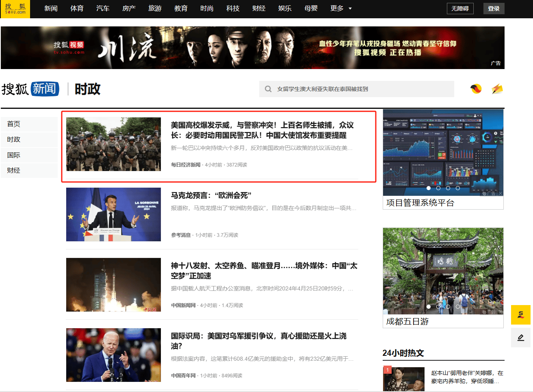The image size is (533, 392).
Task: Click the pencil feedback icon at right edge
Action: click(x=521, y=338)
